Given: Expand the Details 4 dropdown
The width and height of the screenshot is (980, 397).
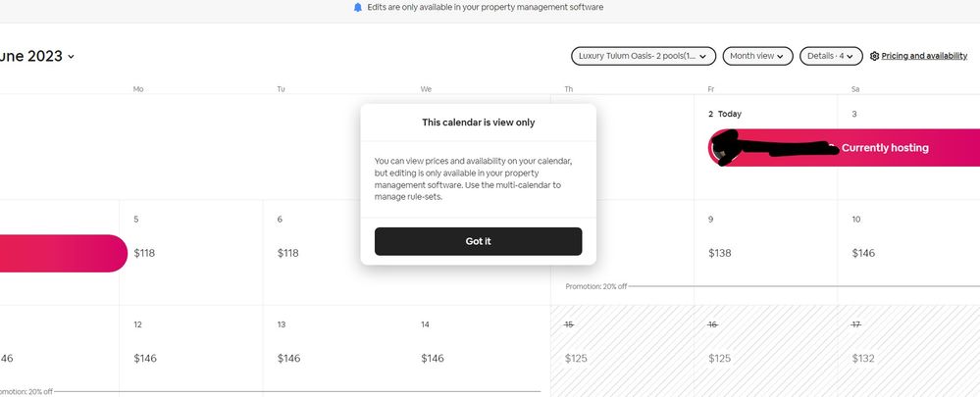Looking at the screenshot, I should pyautogui.click(x=831, y=57).
